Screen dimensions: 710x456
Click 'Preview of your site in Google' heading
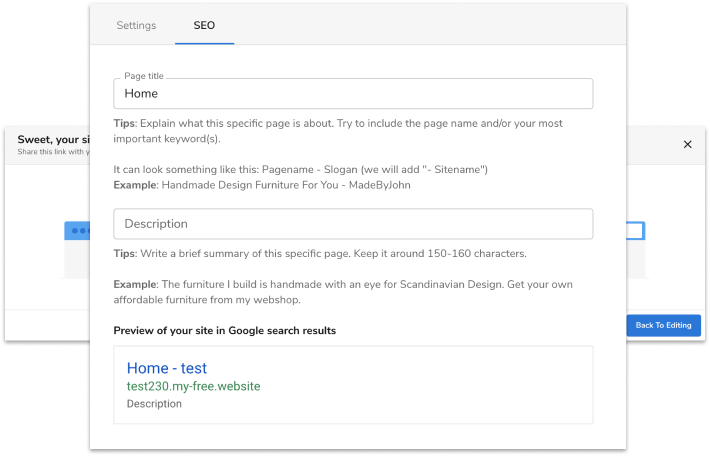tap(224, 331)
